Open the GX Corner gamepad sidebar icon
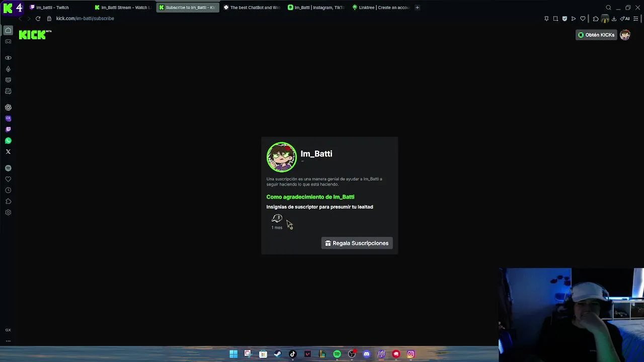This screenshot has height=362, width=644. 8,42
